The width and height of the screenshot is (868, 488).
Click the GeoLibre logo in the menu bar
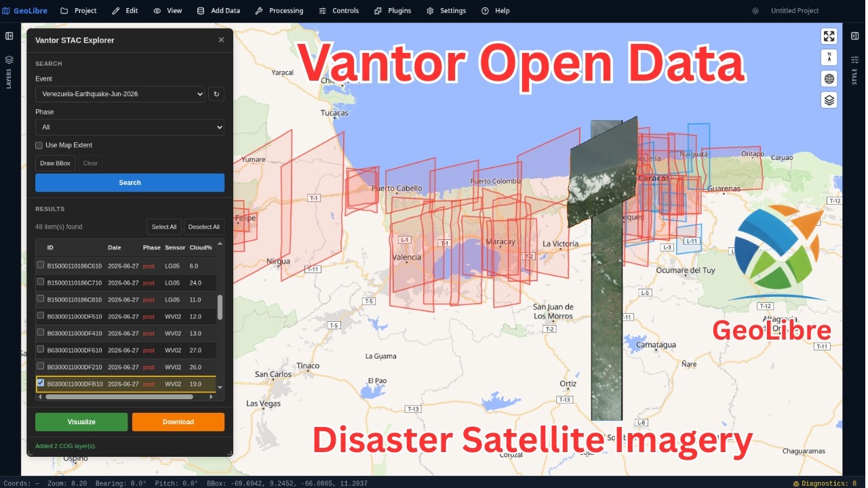(x=24, y=11)
